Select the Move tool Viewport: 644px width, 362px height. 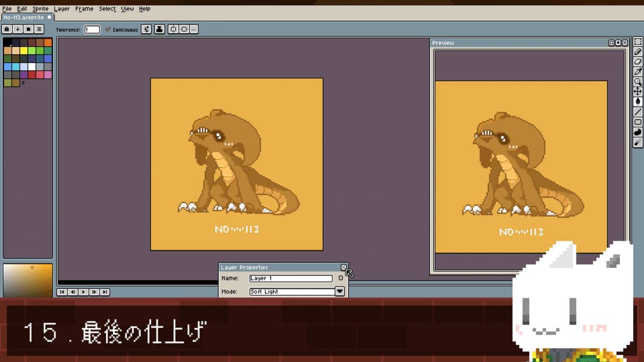click(x=638, y=92)
